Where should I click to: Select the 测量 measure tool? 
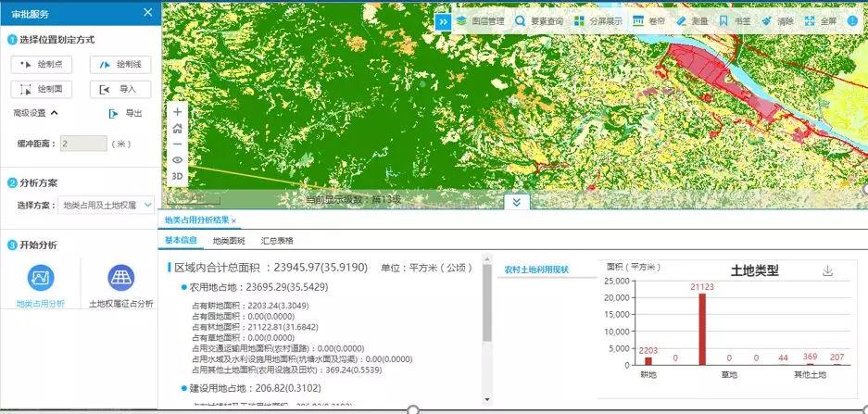(692, 21)
